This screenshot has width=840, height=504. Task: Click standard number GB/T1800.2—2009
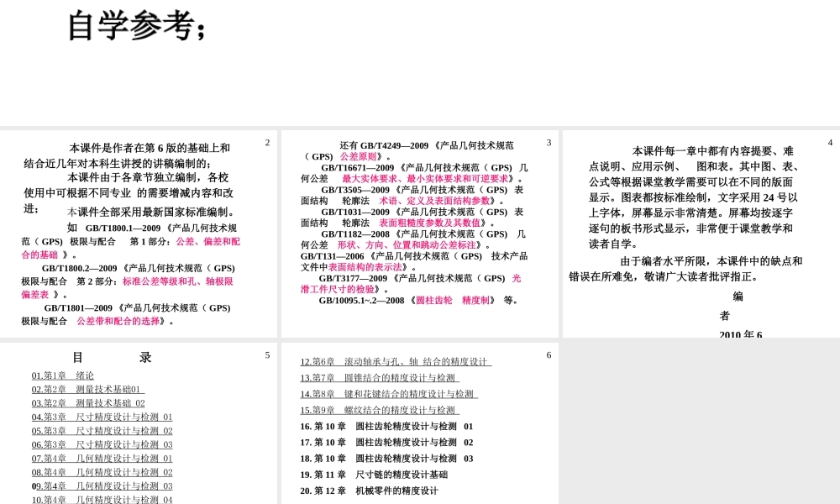[x=79, y=268]
